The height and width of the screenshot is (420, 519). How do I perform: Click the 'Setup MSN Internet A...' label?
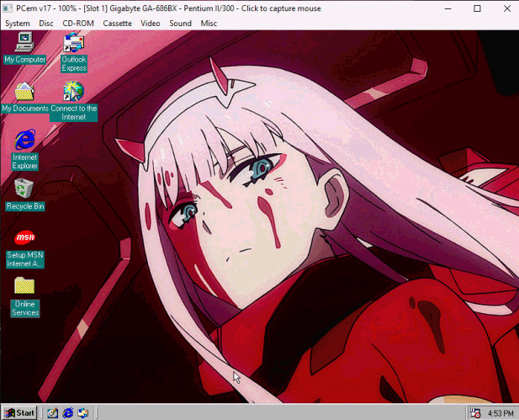(25, 259)
